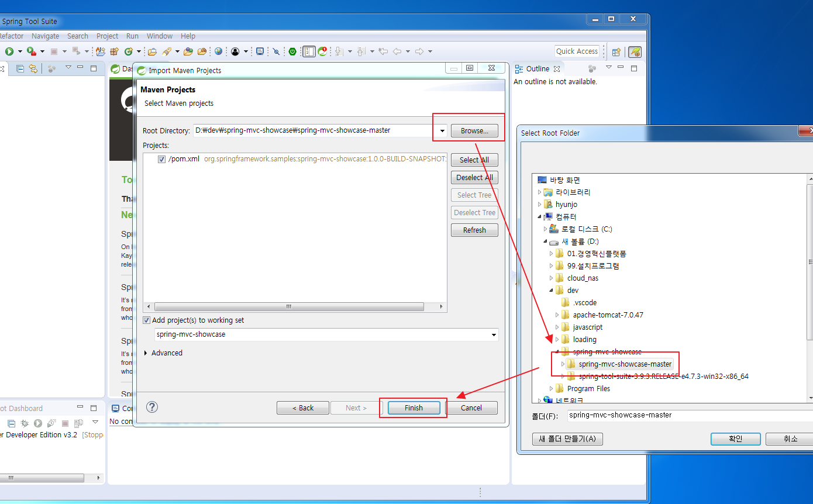
Task: Click the Start play icon in Boot Dashboard
Action: click(38, 423)
